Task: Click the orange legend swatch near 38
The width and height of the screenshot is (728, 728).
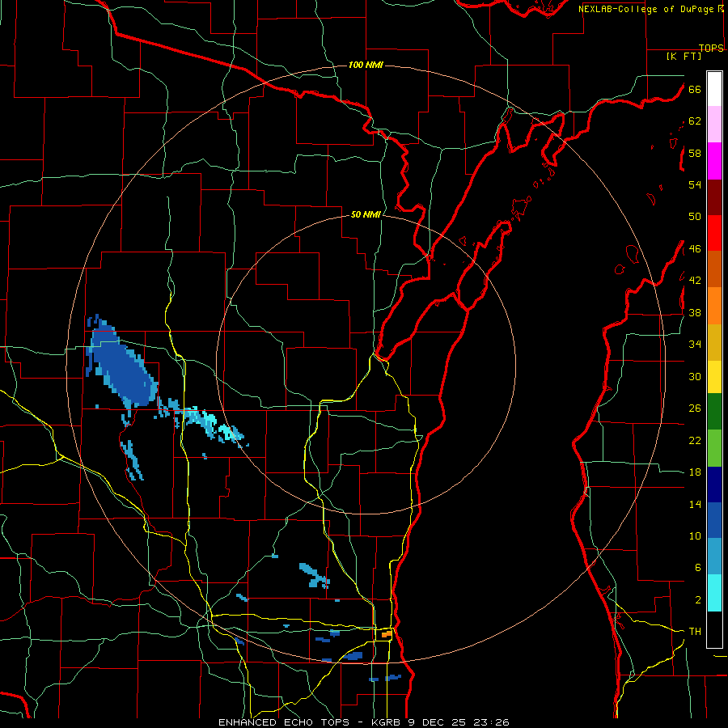Action: coord(714,306)
